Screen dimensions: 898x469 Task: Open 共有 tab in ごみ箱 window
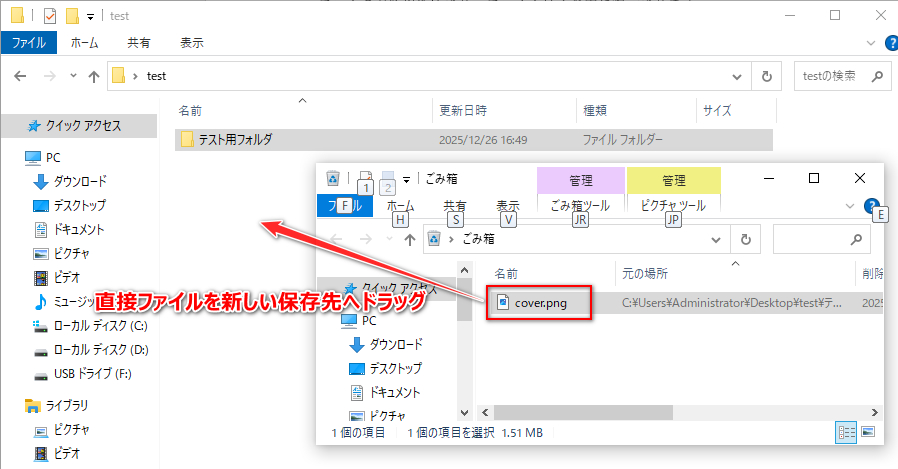point(455,206)
